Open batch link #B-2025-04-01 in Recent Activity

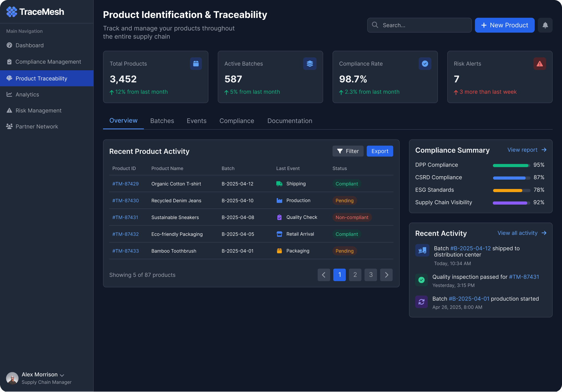(x=469, y=299)
